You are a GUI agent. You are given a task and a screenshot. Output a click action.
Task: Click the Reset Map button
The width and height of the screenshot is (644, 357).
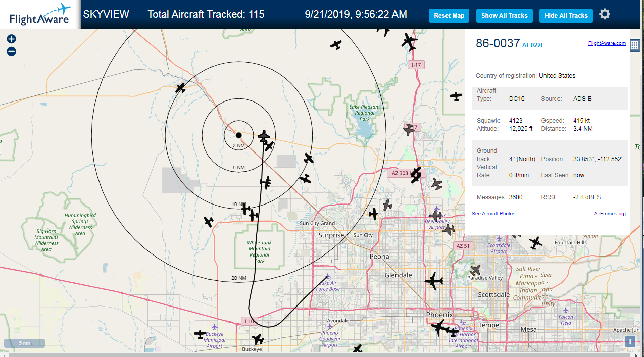(x=449, y=15)
